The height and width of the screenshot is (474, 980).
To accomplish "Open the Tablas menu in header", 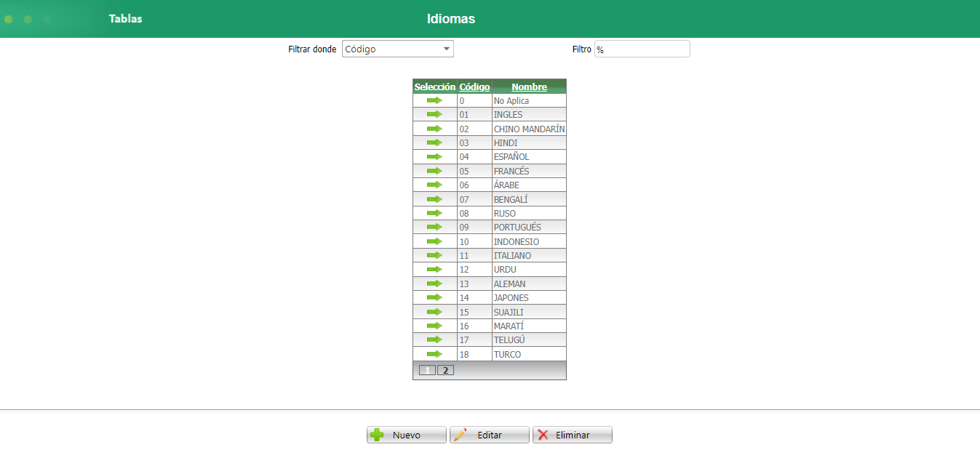I will pos(126,19).
